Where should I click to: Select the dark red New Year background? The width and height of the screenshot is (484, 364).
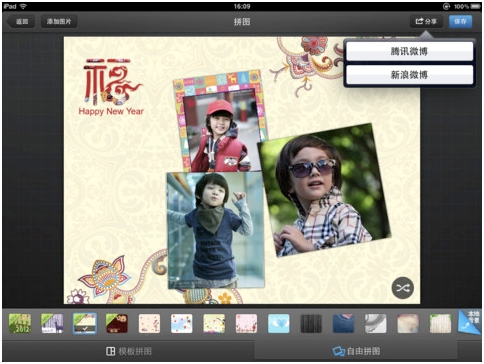coord(117,323)
